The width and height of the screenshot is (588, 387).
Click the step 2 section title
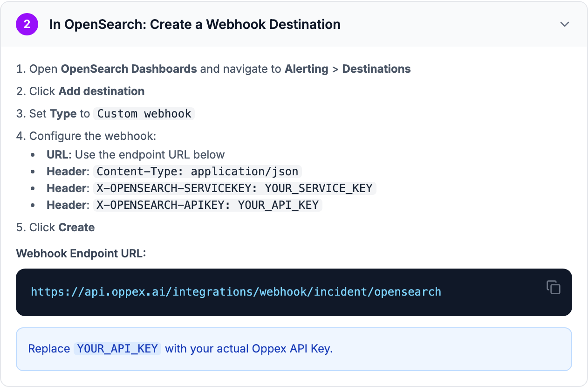195,24
